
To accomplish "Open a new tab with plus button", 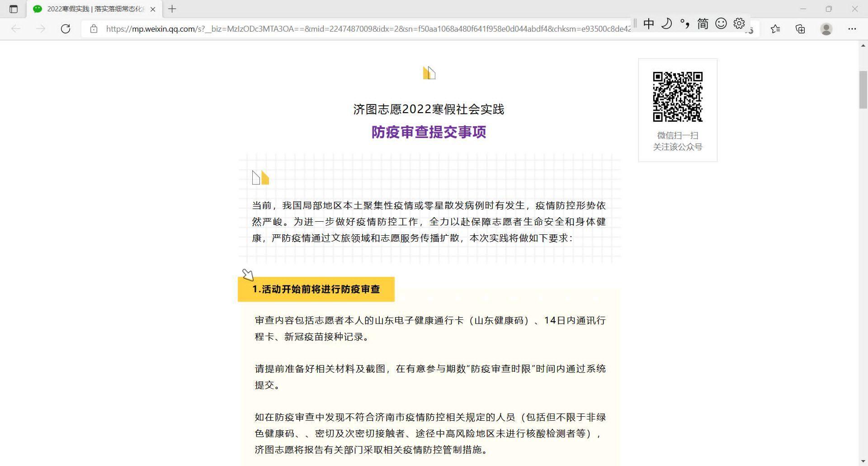I will click(x=172, y=9).
